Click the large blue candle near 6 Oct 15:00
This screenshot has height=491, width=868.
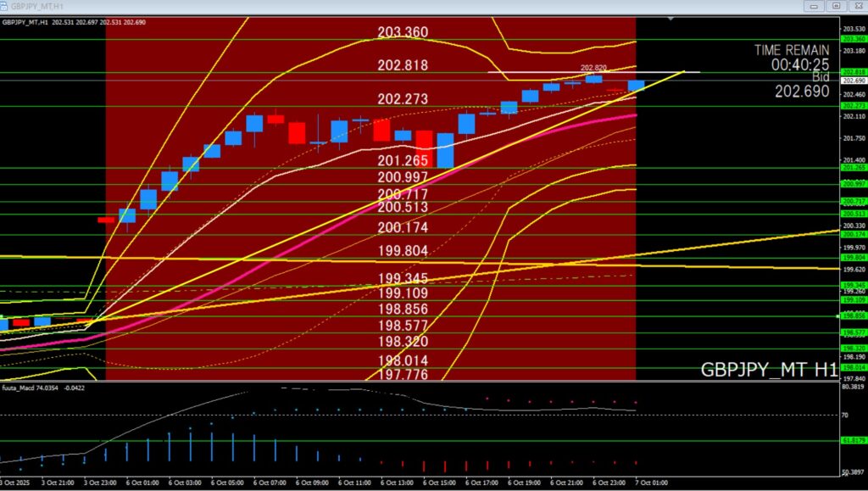tap(445, 150)
